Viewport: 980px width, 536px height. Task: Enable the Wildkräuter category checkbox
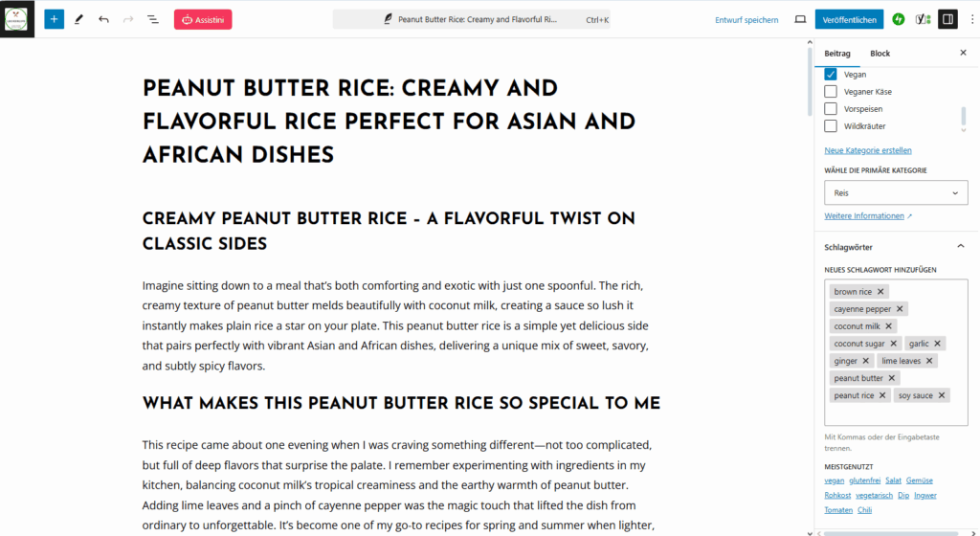pyautogui.click(x=831, y=126)
